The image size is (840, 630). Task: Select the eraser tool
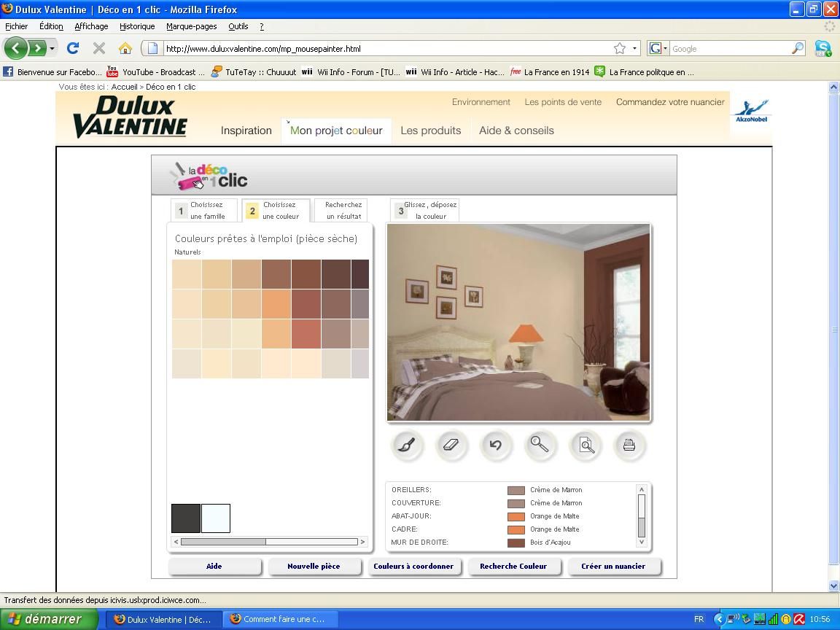click(451, 445)
